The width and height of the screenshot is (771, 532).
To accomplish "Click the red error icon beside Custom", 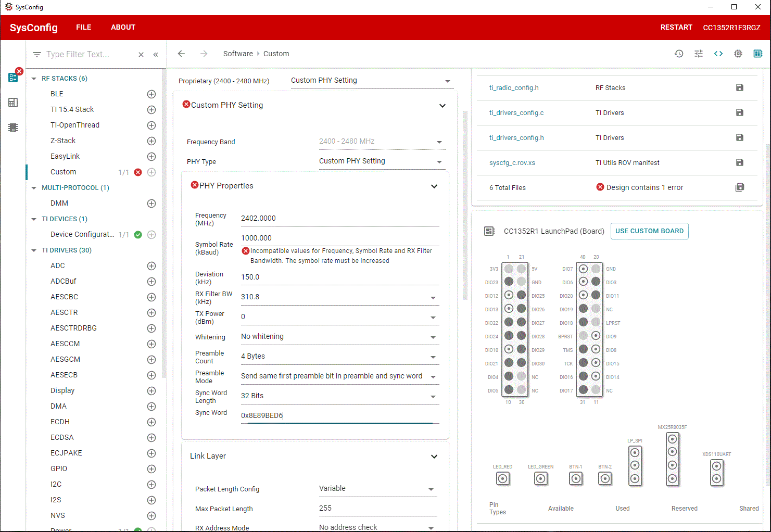I will coord(138,172).
